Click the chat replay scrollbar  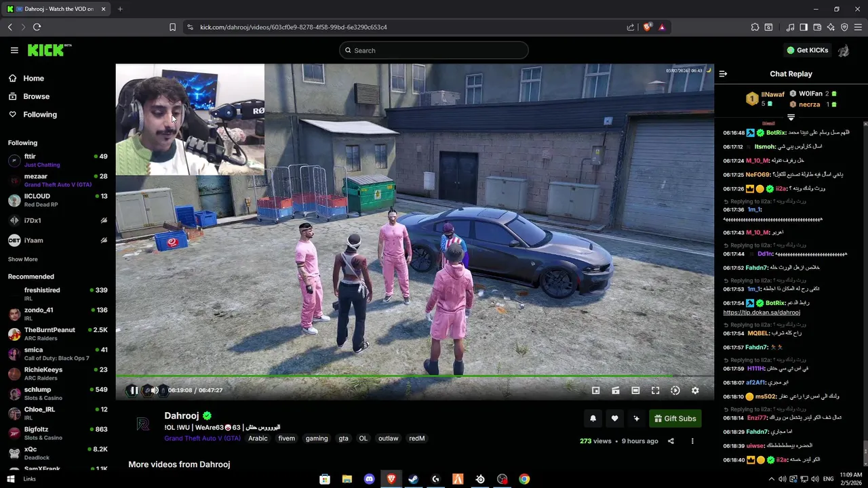(865, 451)
